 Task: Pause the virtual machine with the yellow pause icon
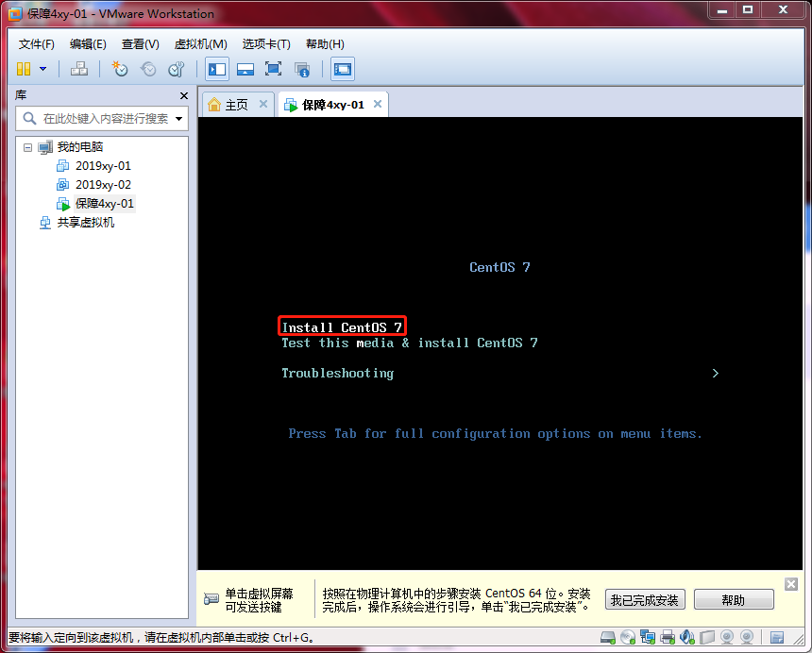pyautogui.click(x=24, y=69)
